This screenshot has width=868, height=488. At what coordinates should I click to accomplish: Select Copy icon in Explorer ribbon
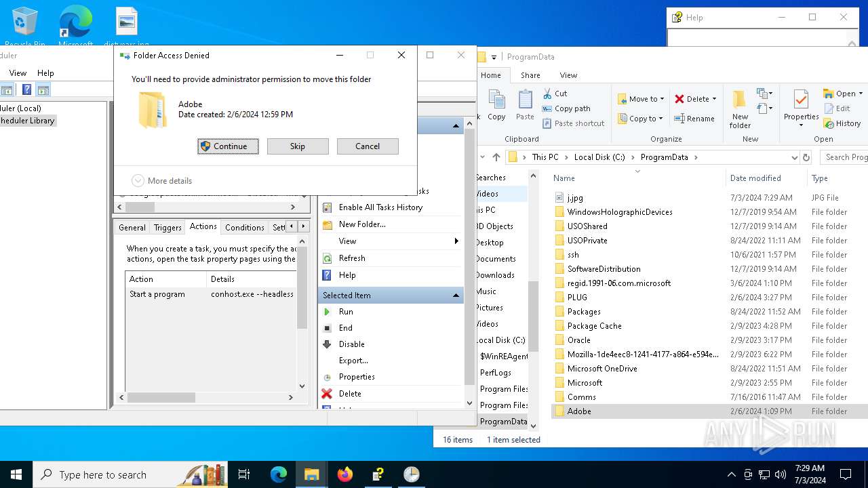(496, 106)
